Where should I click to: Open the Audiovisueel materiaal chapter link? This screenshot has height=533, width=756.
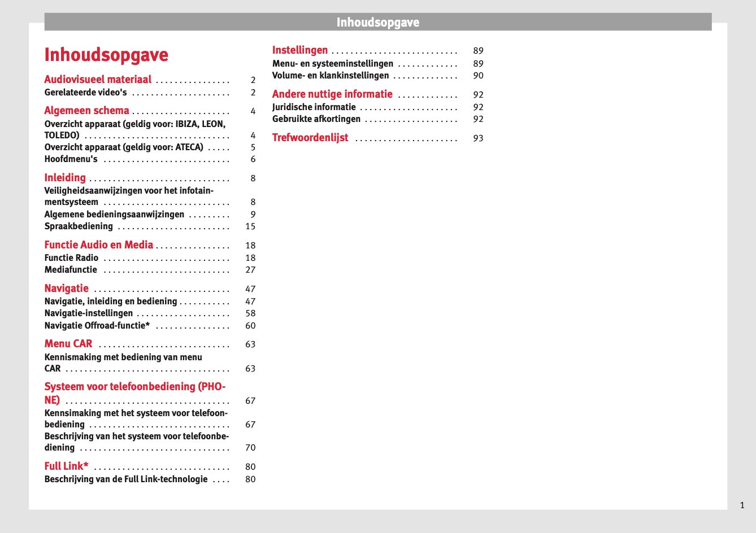[98, 80]
